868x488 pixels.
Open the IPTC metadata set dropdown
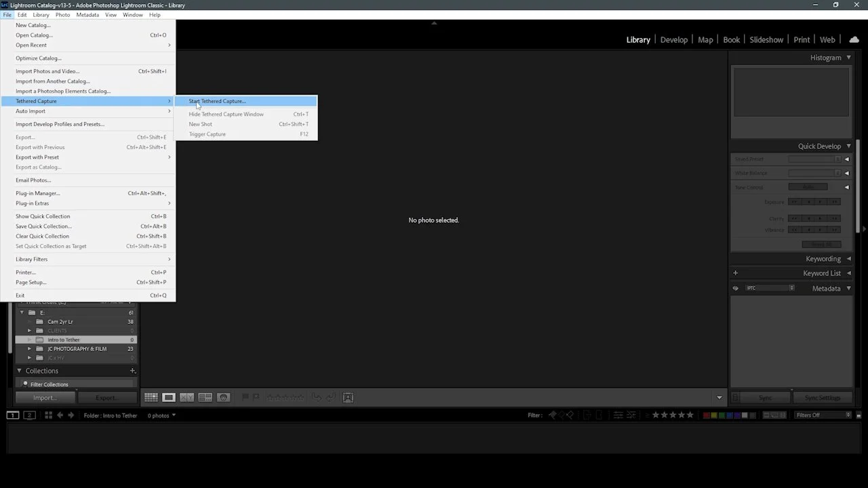click(x=770, y=289)
